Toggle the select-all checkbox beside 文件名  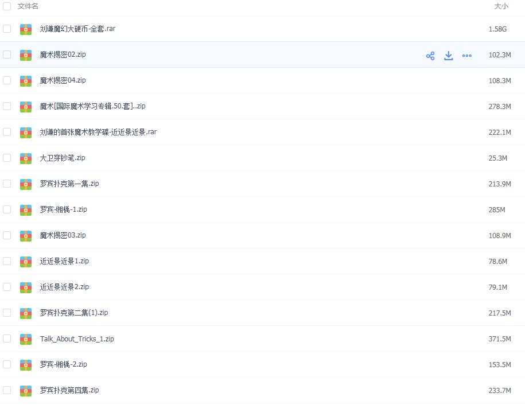[7, 6]
